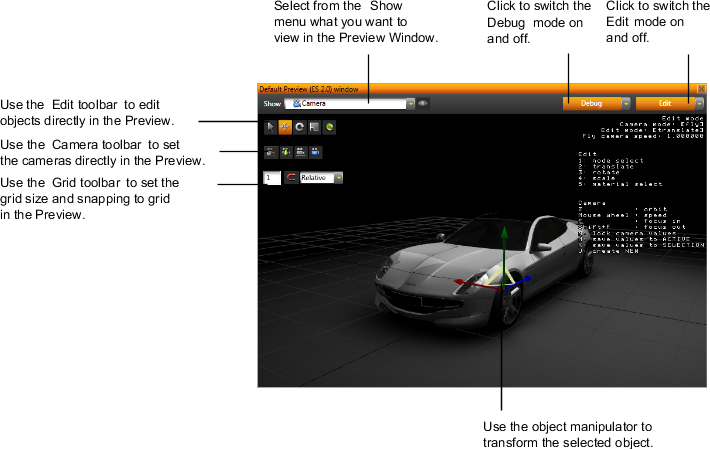Click the green Y-axis gizmo arrow
The image size is (710, 450).
(x=505, y=238)
